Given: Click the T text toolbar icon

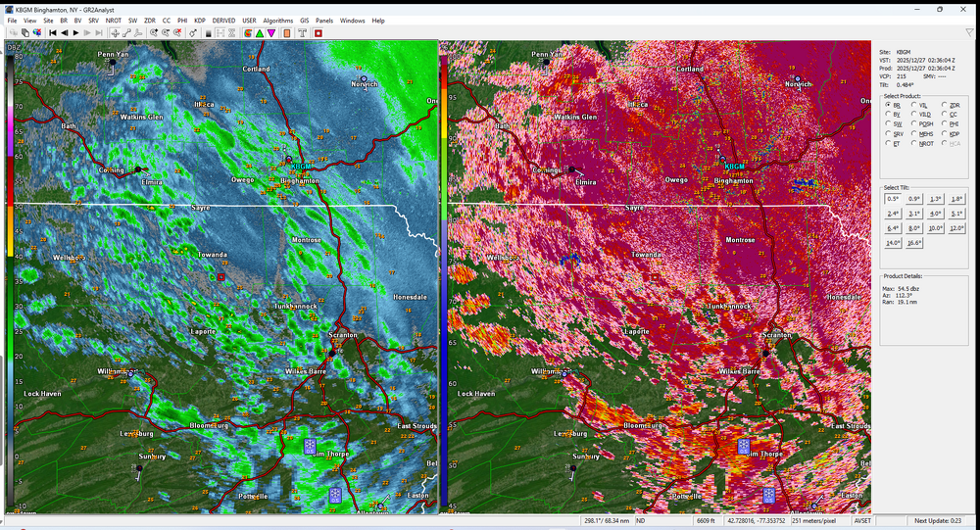Looking at the screenshot, I should point(302,32).
